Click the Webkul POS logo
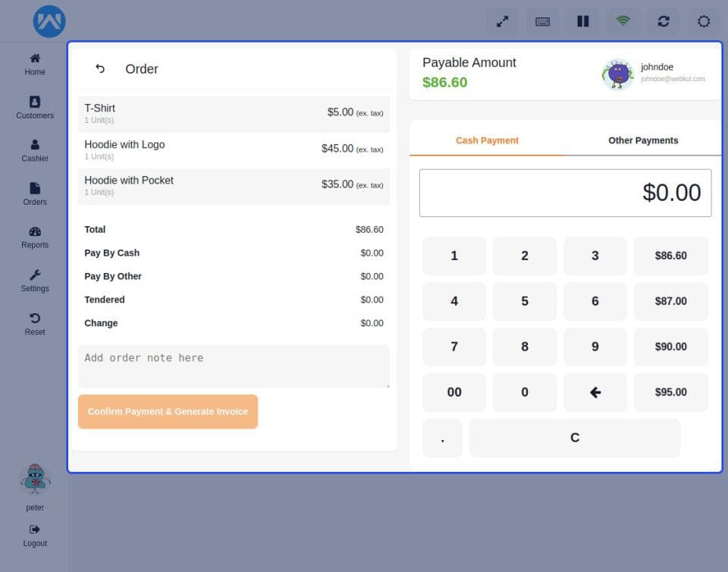The image size is (728, 572). [x=49, y=21]
